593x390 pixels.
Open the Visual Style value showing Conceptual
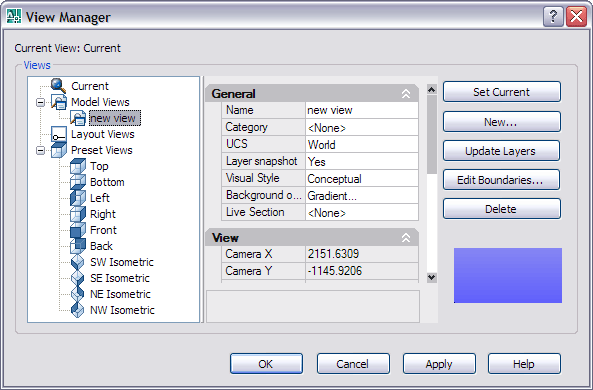pos(362,179)
